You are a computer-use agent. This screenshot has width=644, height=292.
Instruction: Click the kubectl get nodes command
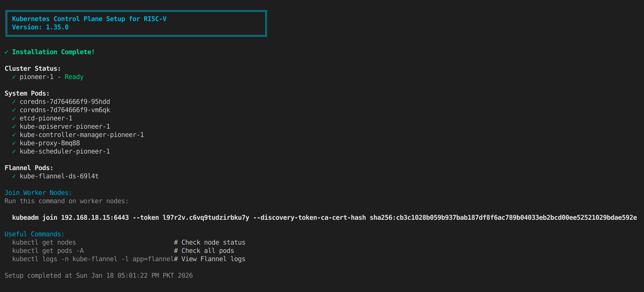(x=44, y=242)
